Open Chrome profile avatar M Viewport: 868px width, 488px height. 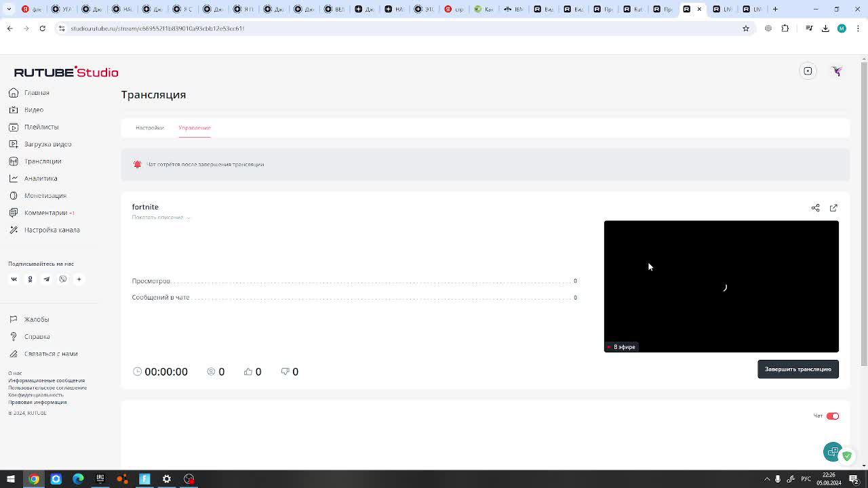coord(842,28)
